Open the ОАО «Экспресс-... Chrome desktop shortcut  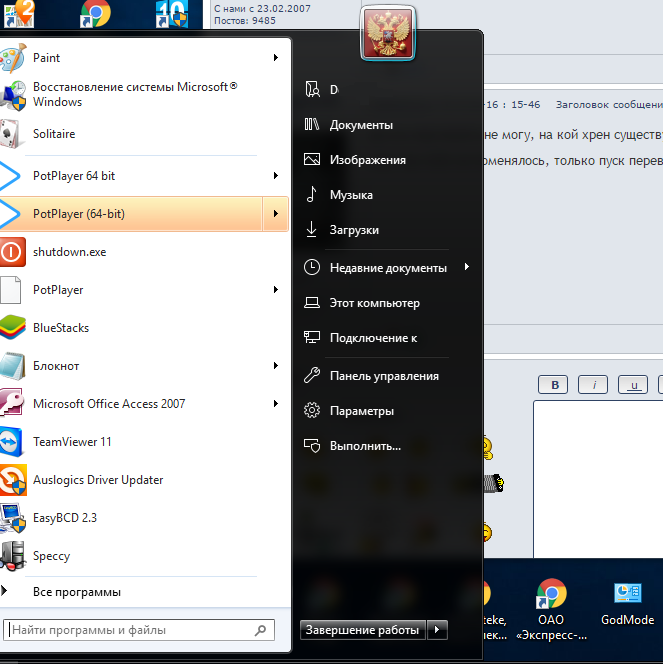click(x=551, y=609)
